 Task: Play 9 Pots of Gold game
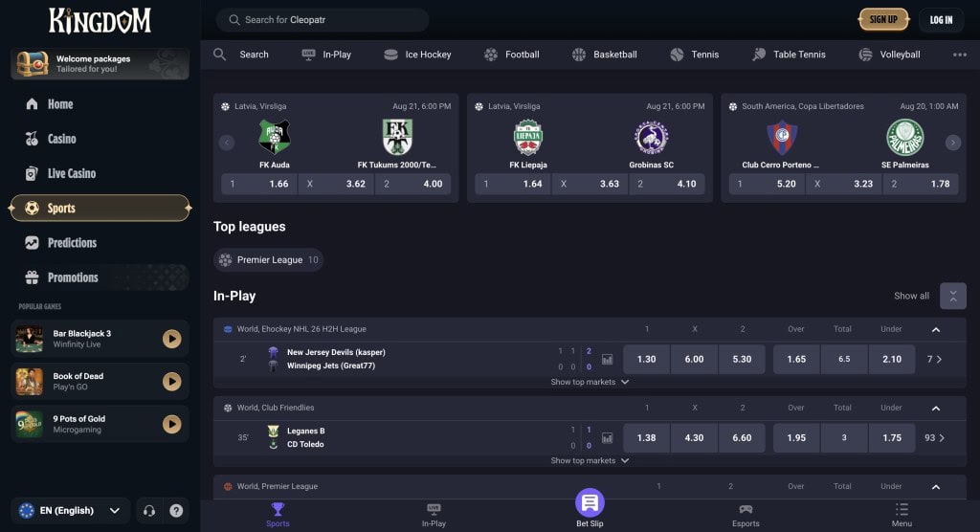172,424
